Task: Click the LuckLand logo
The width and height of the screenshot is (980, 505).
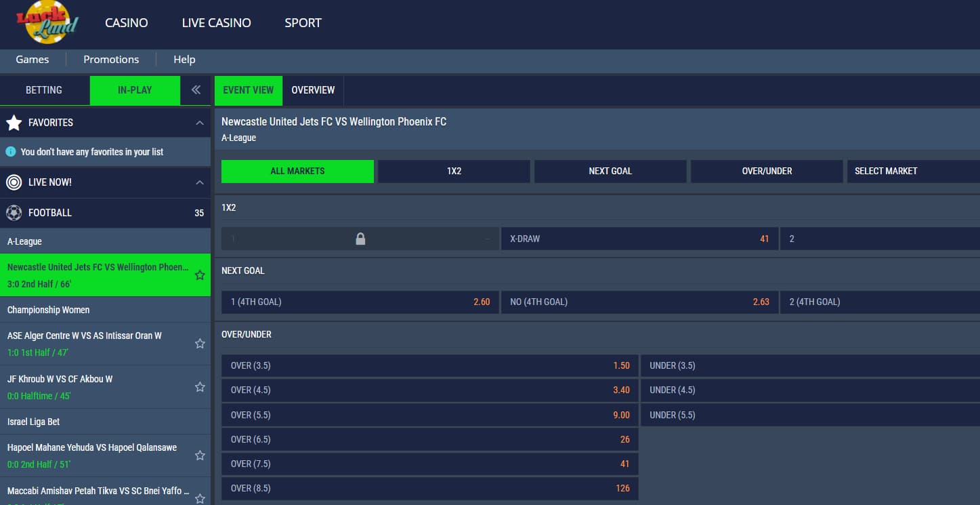Action: click(x=47, y=22)
